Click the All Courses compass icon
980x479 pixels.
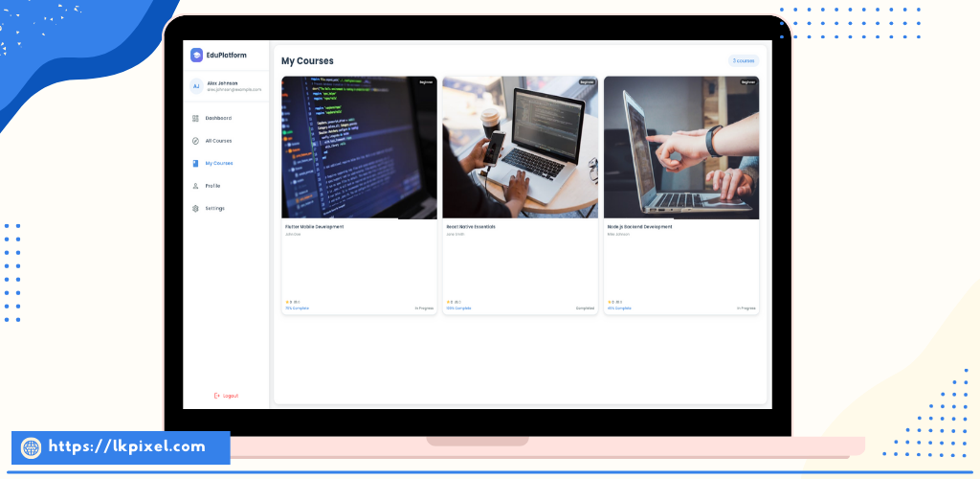click(195, 141)
